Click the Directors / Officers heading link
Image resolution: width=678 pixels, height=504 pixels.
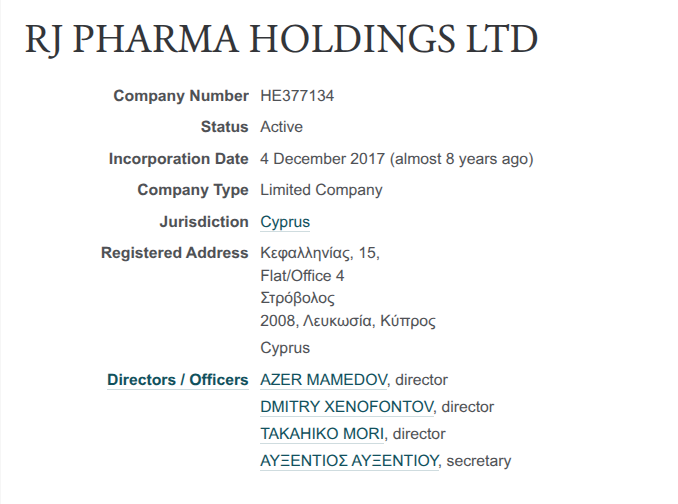click(x=177, y=380)
